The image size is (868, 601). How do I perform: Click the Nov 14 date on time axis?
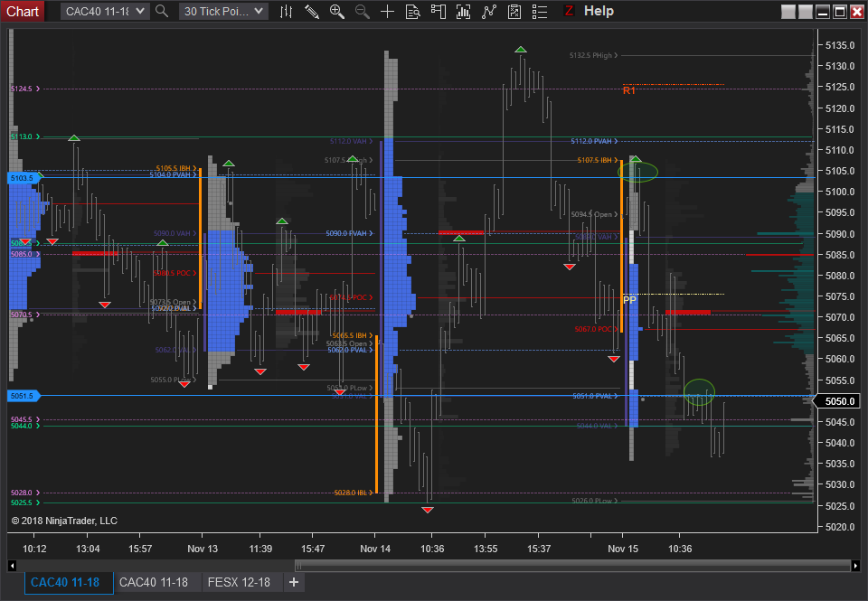375,549
